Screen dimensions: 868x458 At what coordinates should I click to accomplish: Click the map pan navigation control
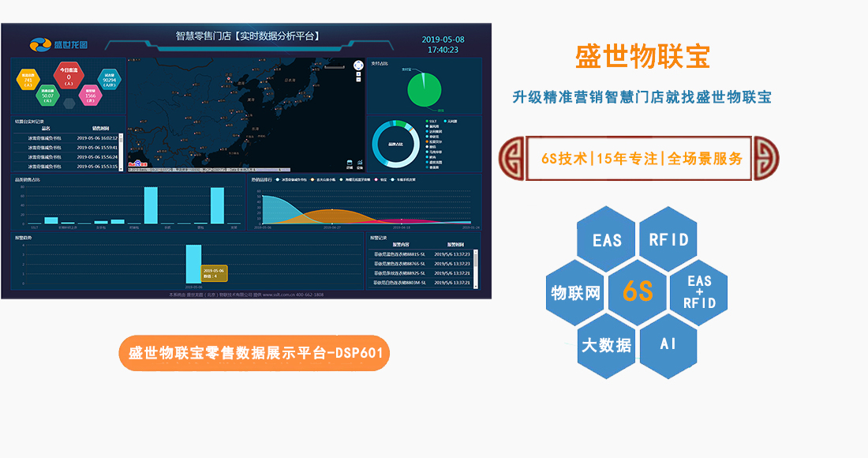point(358,66)
